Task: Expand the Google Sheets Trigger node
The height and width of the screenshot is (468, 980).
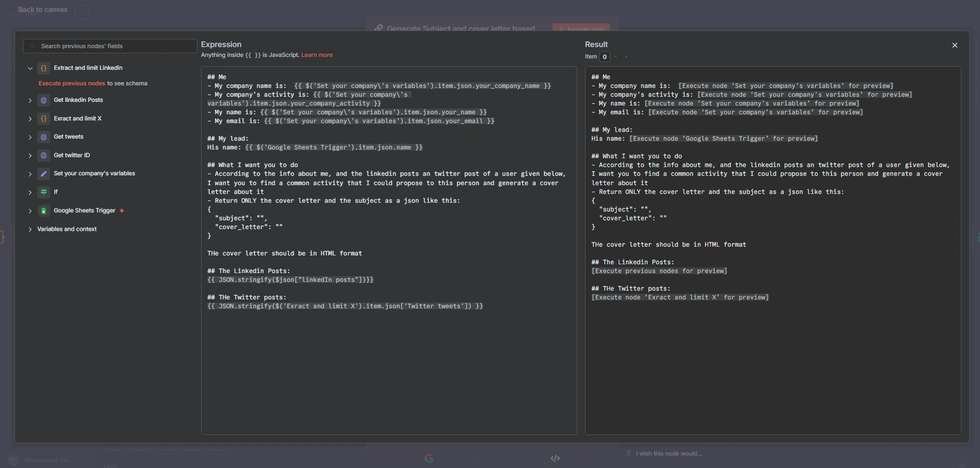Action: [30, 211]
